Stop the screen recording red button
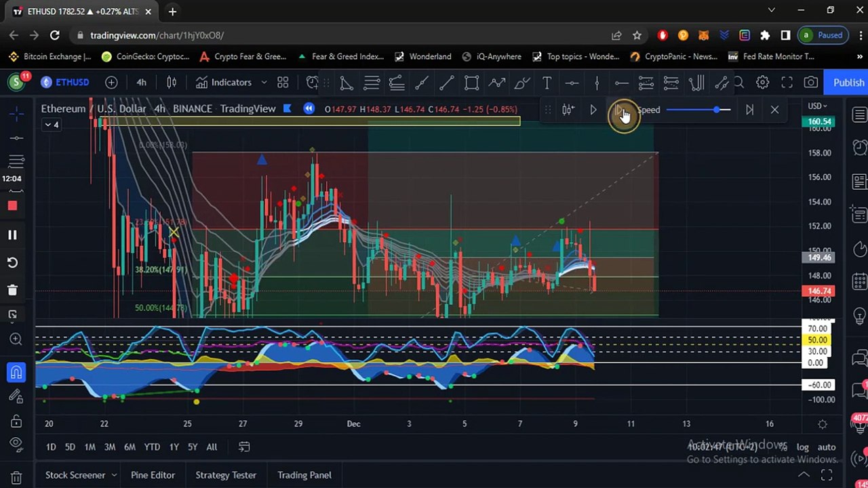 click(x=12, y=206)
